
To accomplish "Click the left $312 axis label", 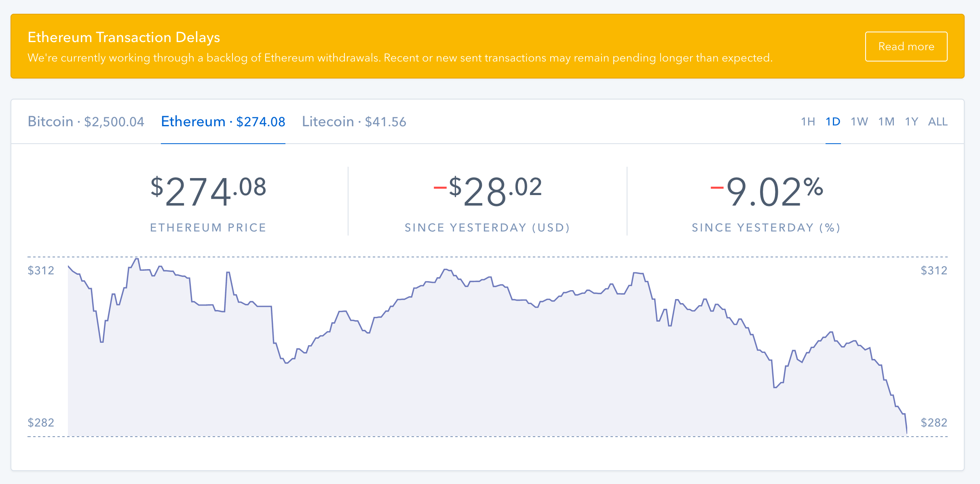I will click(x=41, y=270).
